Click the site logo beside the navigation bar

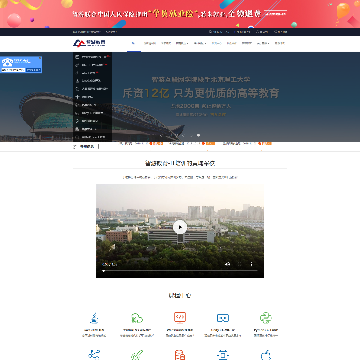(89, 43)
